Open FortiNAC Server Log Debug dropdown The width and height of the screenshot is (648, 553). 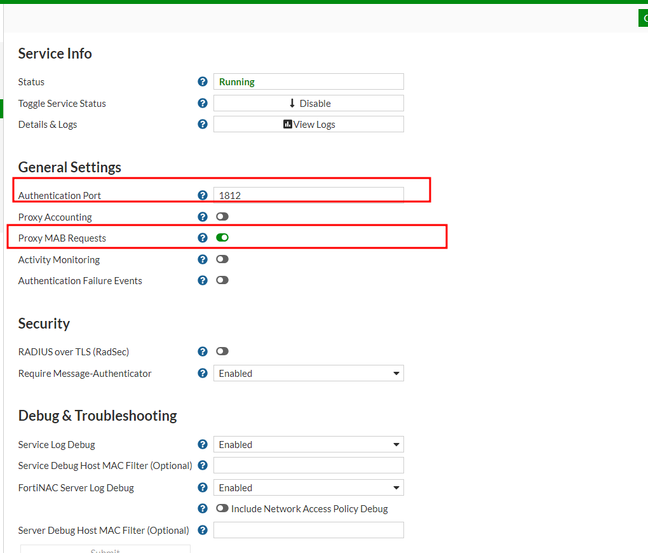point(308,488)
